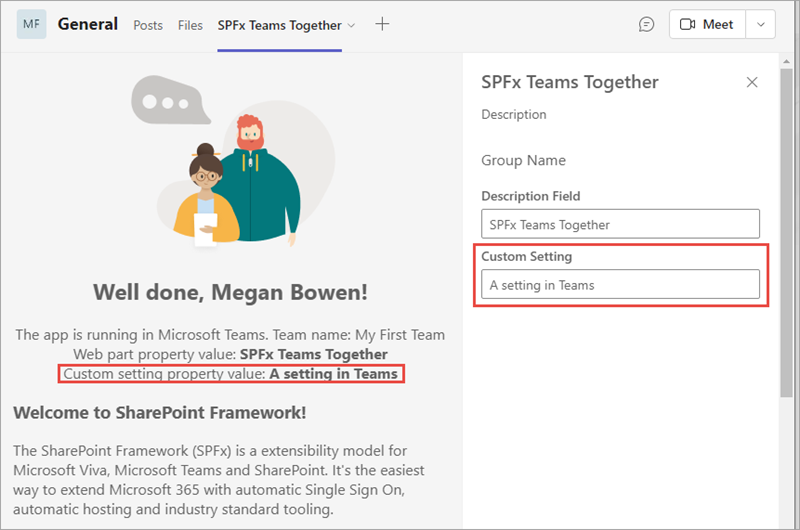Open the SPFx Teams Together tab chevron
Image resolution: width=800 pixels, height=530 pixels.
point(351,26)
